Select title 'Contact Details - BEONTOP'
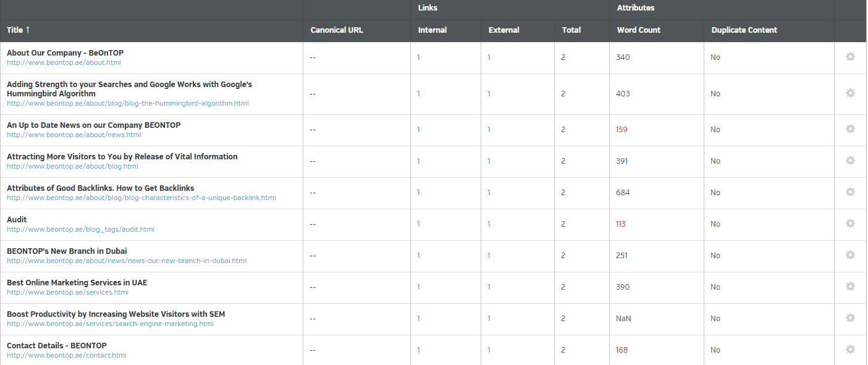The image size is (868, 365). pos(57,345)
